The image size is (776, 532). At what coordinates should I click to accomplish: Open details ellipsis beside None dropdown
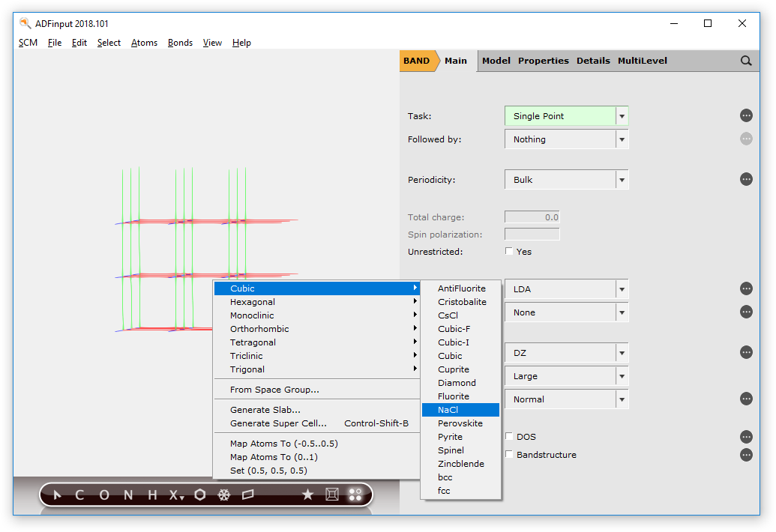(x=746, y=312)
